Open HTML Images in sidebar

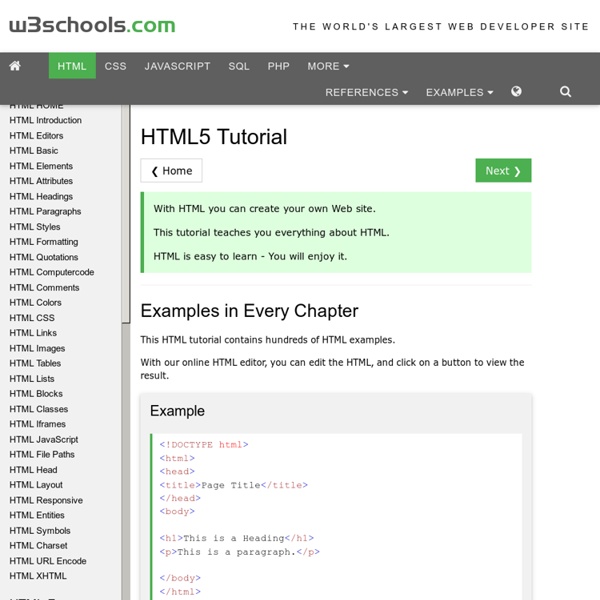point(37,348)
